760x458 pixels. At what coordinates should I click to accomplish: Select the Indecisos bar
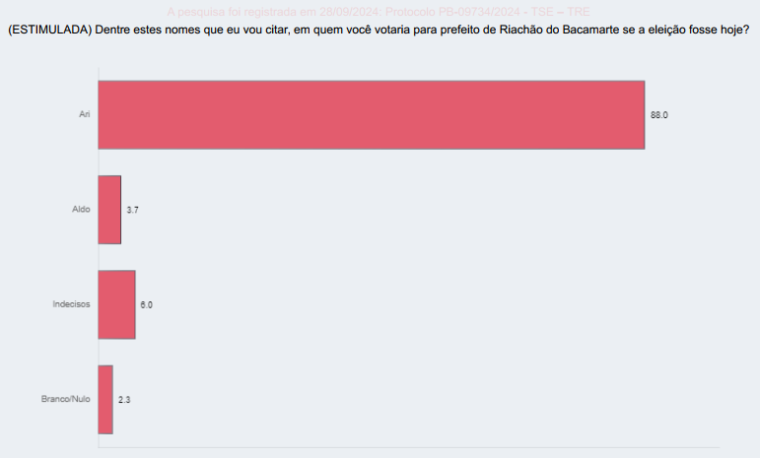[x=117, y=304]
